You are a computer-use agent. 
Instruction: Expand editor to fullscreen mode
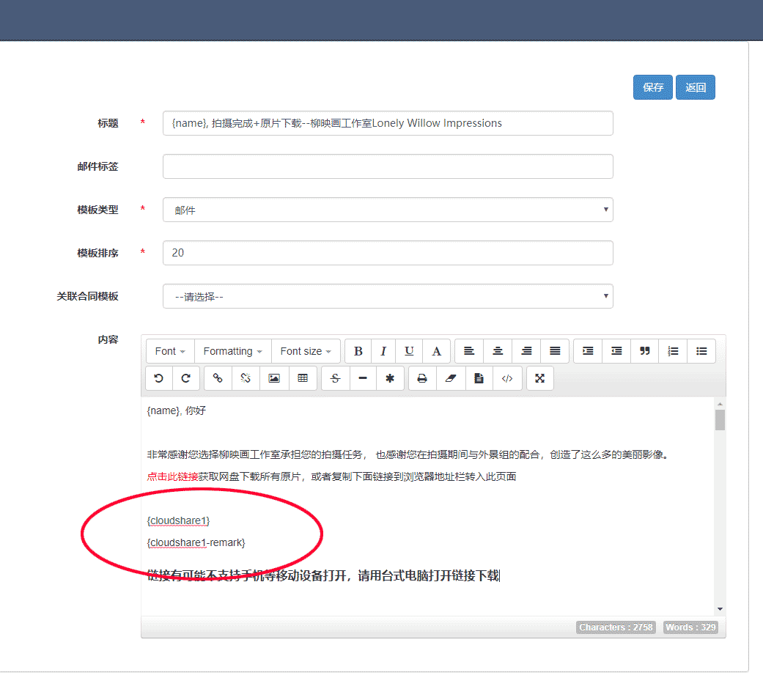(x=540, y=378)
